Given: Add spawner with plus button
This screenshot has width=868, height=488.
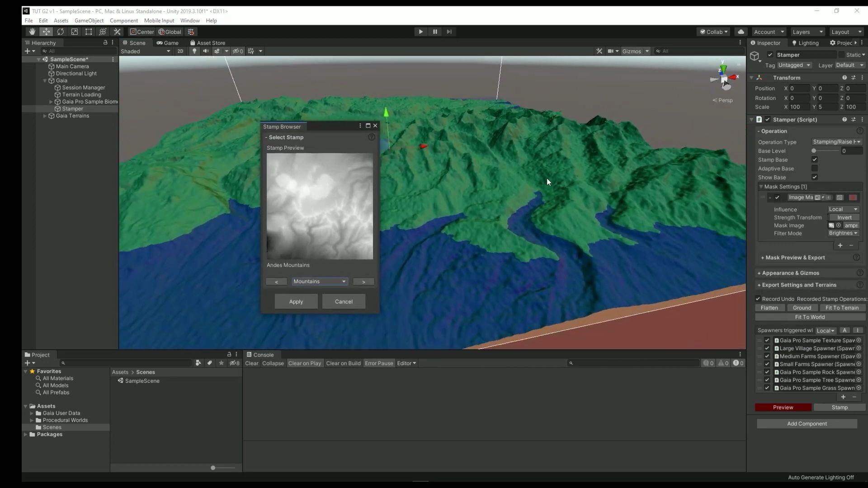Looking at the screenshot, I should pos(843,397).
